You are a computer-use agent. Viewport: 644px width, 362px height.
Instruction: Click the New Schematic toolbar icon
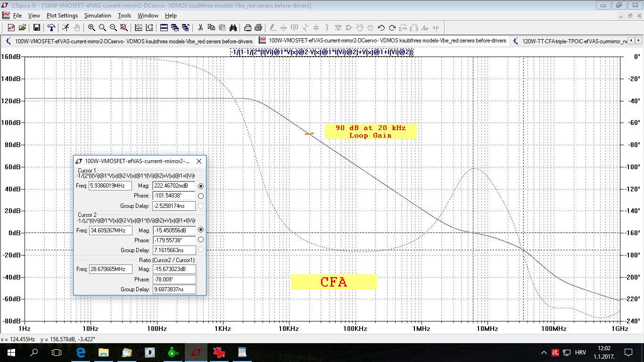click(x=11, y=28)
